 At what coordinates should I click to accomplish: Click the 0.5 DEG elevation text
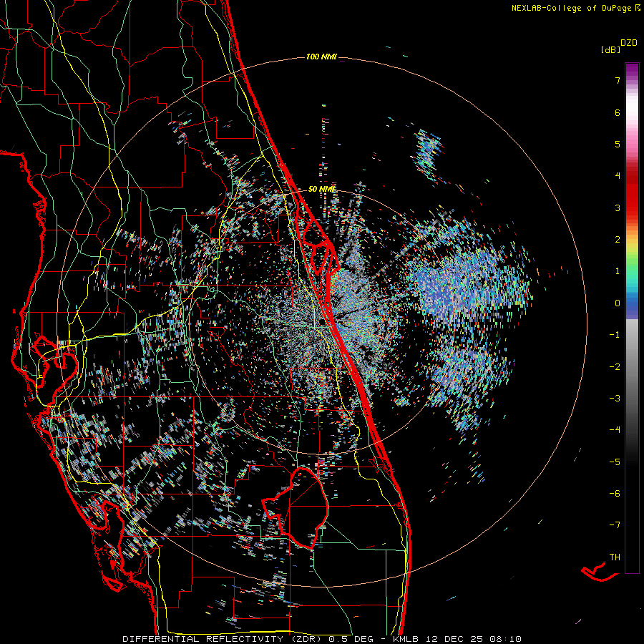[x=351, y=639]
